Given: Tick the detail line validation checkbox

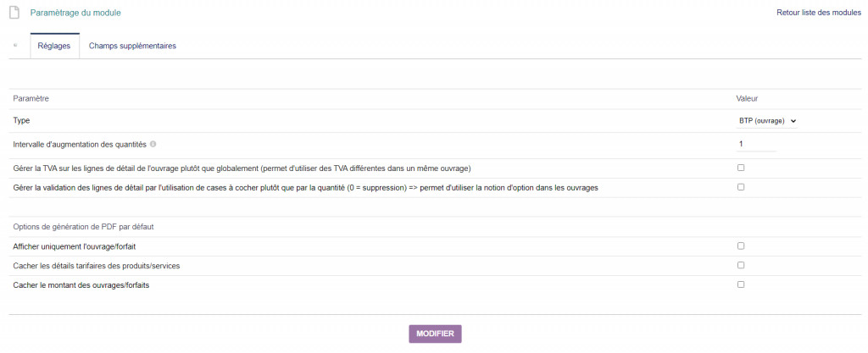Looking at the screenshot, I should [x=741, y=187].
